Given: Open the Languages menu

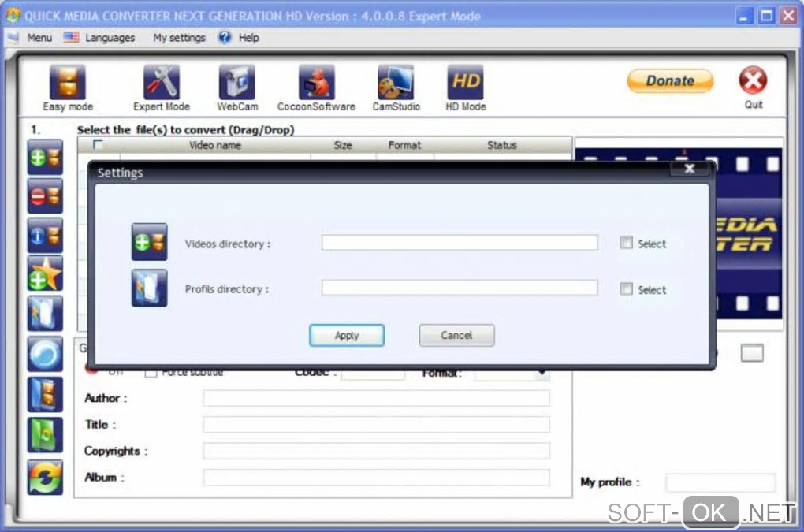Looking at the screenshot, I should [110, 37].
